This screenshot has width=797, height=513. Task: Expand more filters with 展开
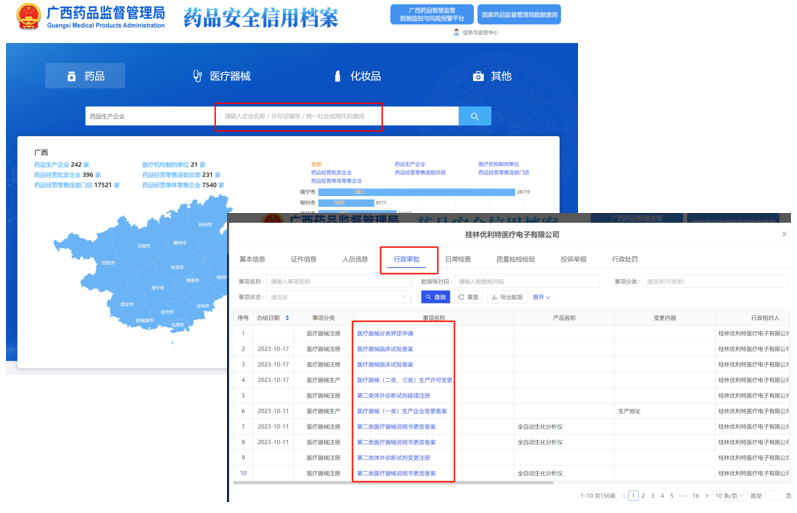point(541,297)
